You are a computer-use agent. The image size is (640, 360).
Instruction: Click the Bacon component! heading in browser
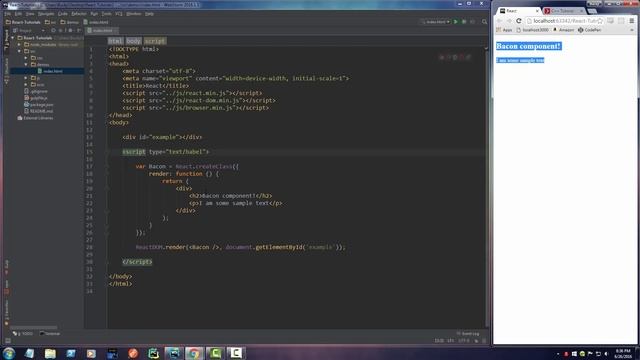click(529, 46)
